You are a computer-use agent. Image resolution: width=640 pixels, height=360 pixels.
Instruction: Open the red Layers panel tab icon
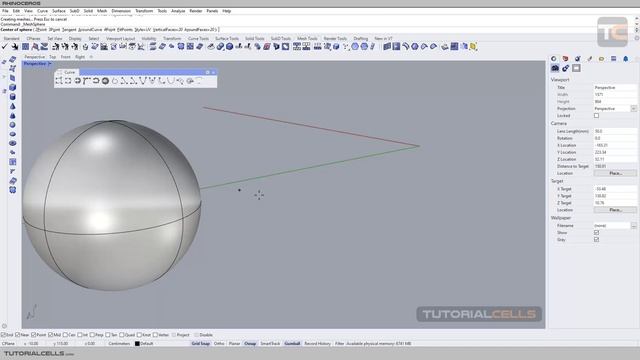(565, 59)
